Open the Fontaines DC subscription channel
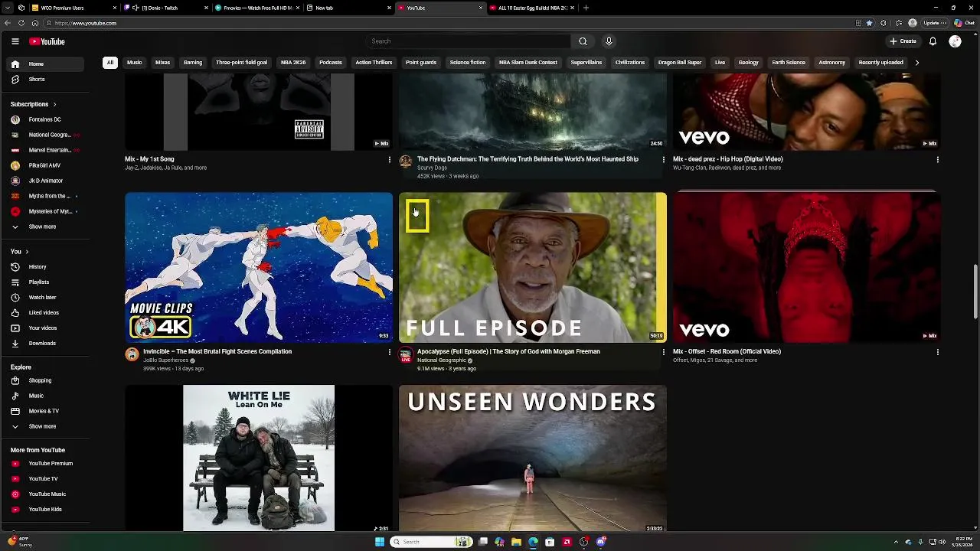 click(46, 119)
